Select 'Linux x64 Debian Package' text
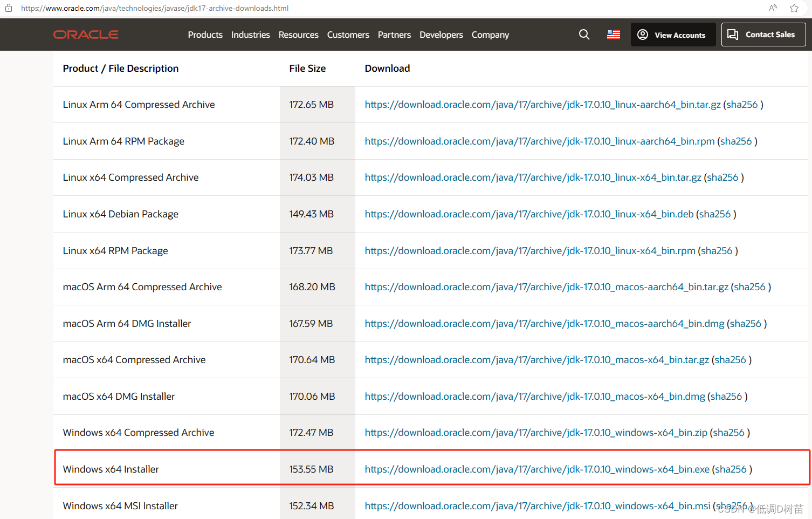The height and width of the screenshot is (519, 812). [120, 214]
